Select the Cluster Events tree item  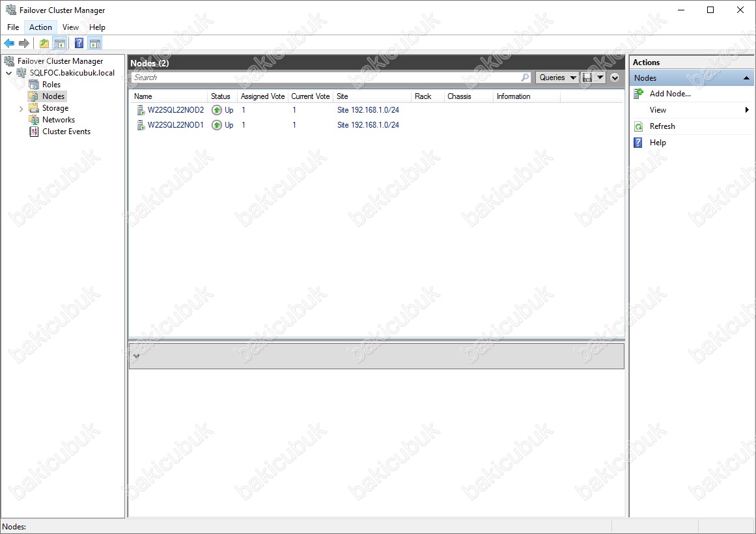(x=66, y=131)
